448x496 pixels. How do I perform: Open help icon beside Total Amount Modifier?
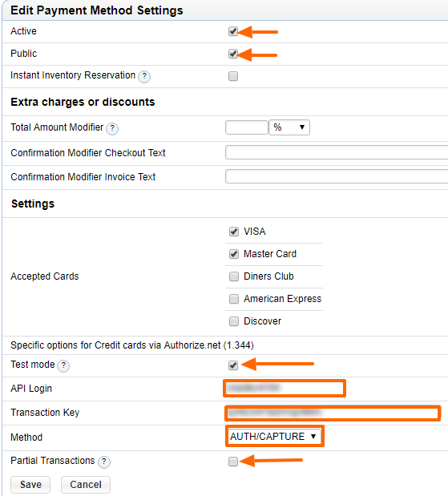tap(112, 128)
